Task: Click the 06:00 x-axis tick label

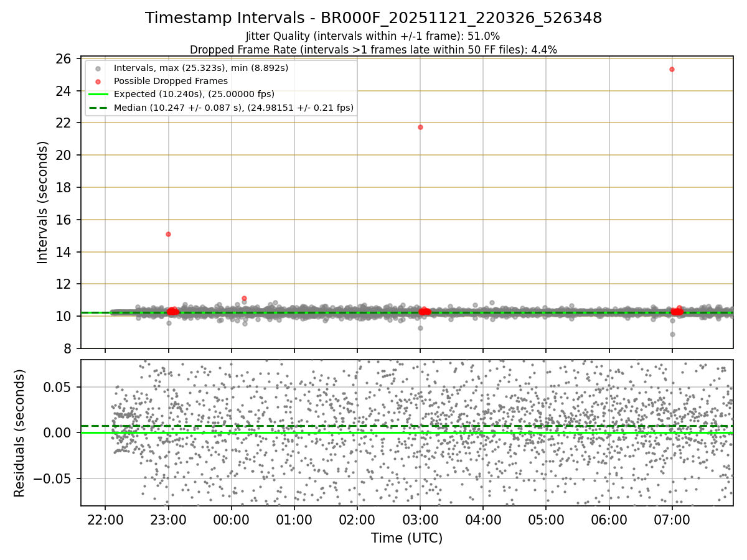Action: [x=609, y=520]
